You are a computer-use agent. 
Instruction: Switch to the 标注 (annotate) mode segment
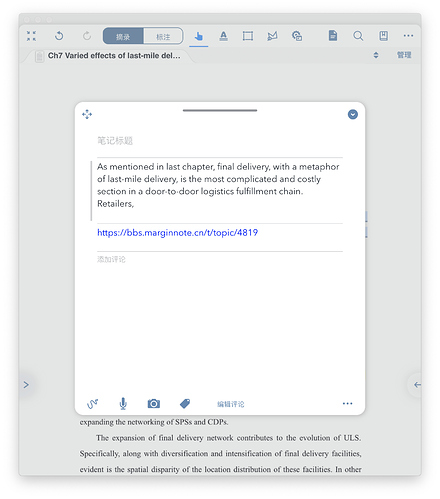pos(163,36)
